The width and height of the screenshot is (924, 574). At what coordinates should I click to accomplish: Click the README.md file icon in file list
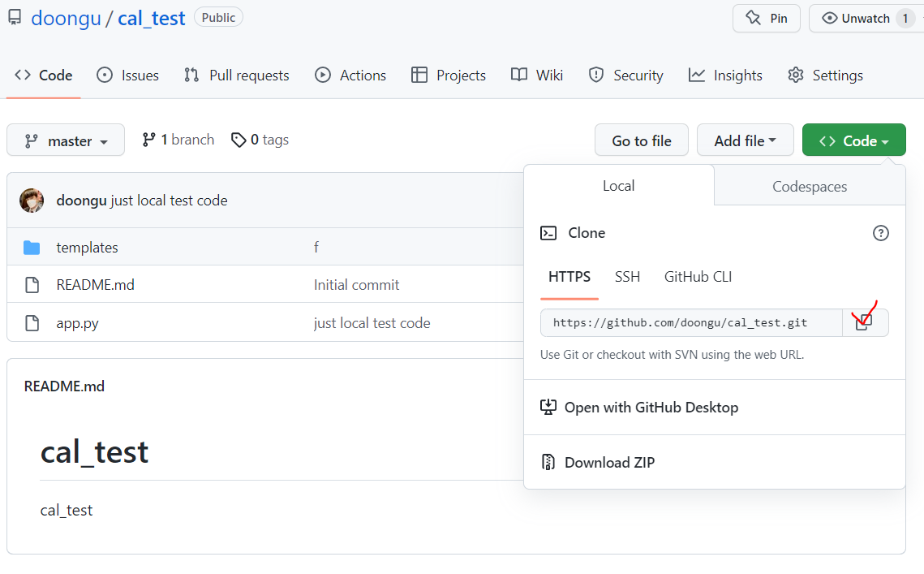32,285
